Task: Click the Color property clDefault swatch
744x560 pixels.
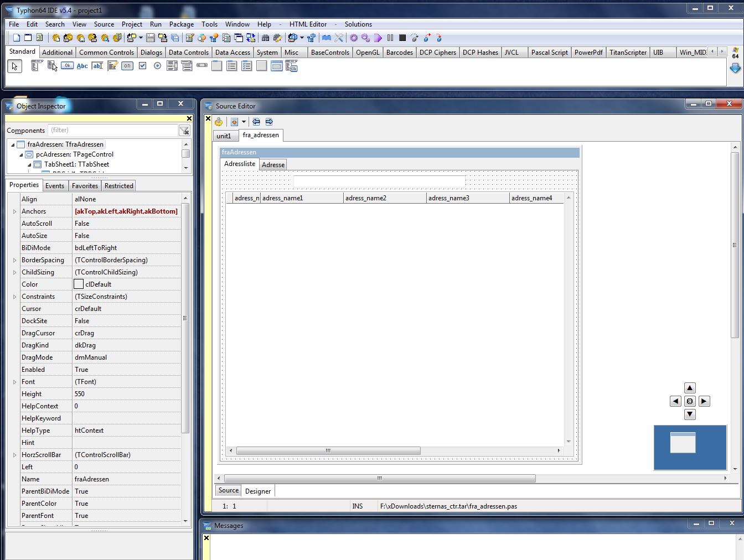Action: pyautogui.click(x=79, y=284)
